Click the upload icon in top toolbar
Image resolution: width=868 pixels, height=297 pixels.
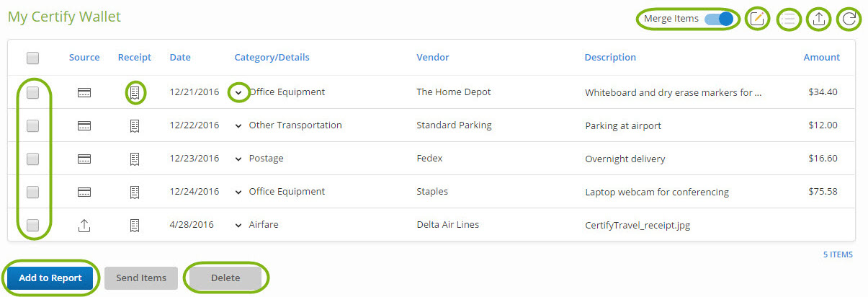(818, 19)
